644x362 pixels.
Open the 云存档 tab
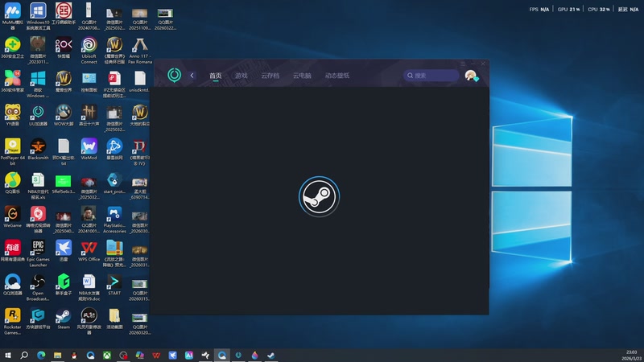(270, 76)
